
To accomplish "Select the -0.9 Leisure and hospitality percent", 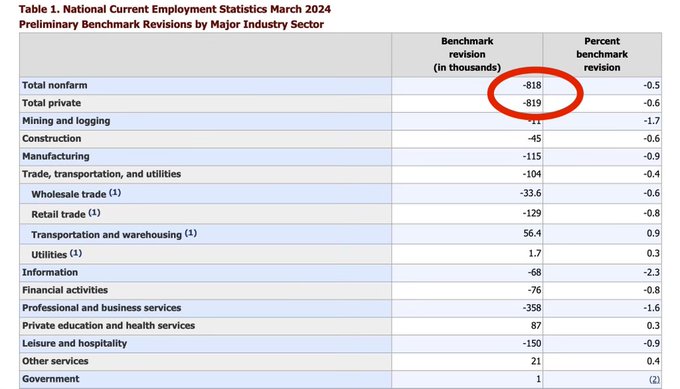I will [x=651, y=344].
